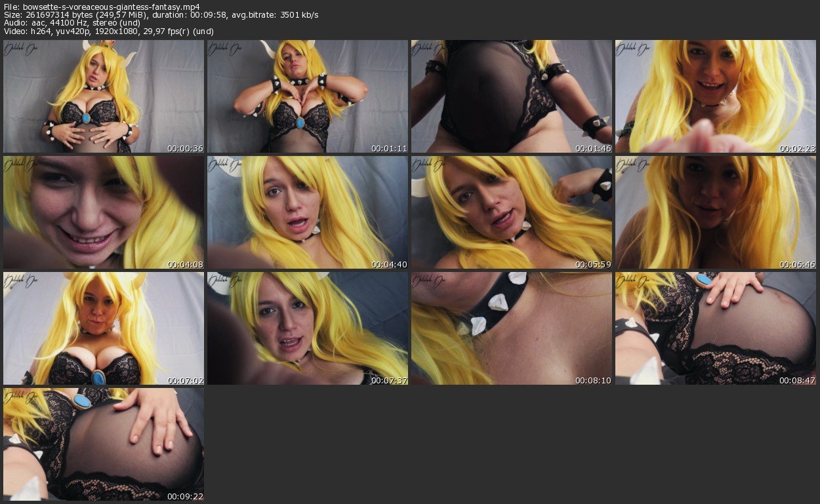Open the frame at 00:01:11
The height and width of the screenshot is (504, 820).
click(x=308, y=96)
